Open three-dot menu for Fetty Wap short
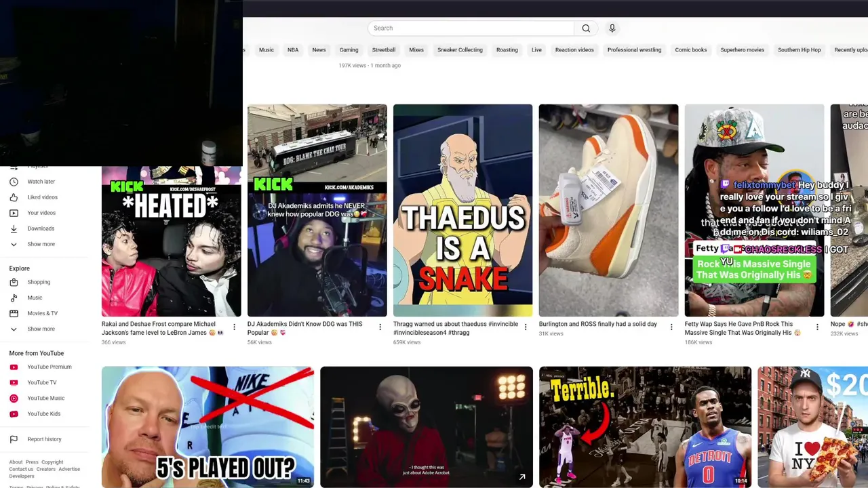868x488 pixels. click(x=817, y=327)
